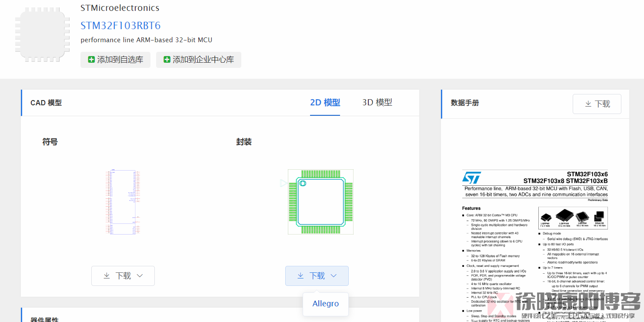Image resolution: width=644 pixels, height=322 pixels.
Task: Select Allegro from the download menu
Action: [326, 304]
